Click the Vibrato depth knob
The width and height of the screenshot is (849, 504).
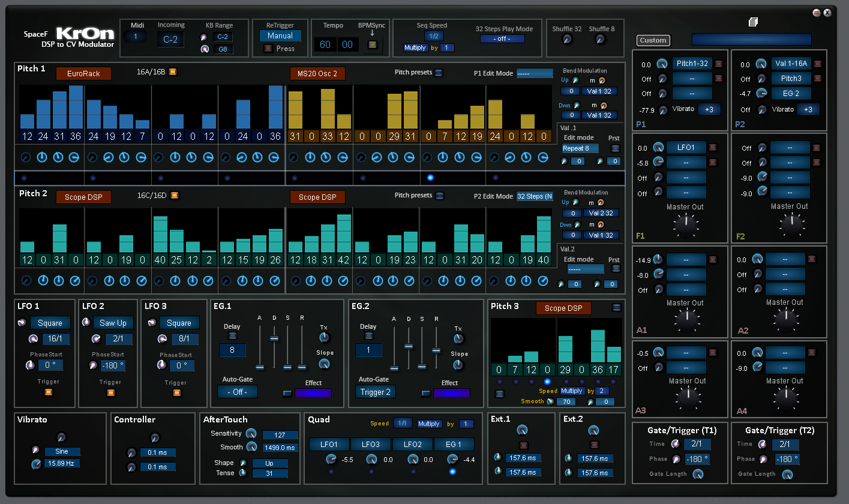(x=61, y=437)
